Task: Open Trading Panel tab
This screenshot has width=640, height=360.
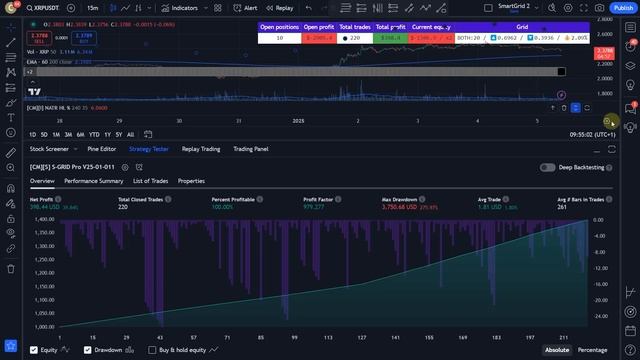Action: coord(251,149)
